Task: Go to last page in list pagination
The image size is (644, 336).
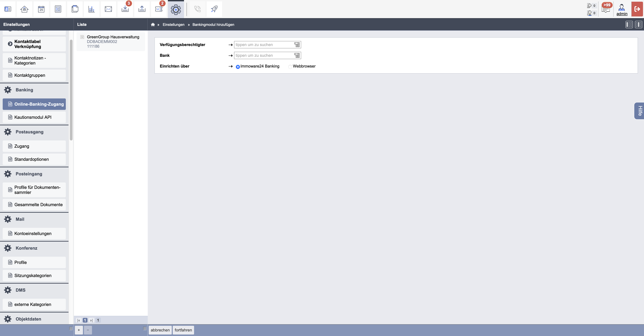Action: (x=91, y=320)
